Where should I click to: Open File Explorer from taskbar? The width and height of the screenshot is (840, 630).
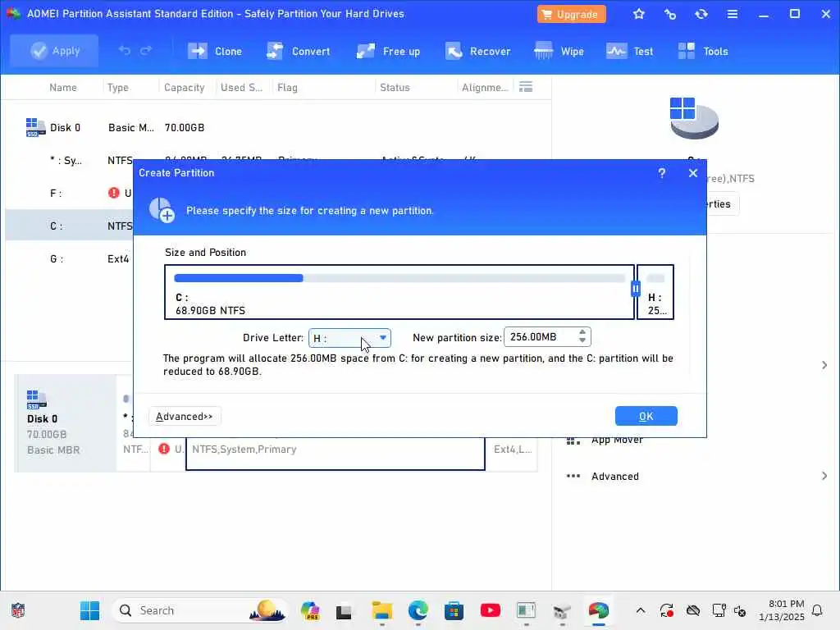pyautogui.click(x=382, y=610)
